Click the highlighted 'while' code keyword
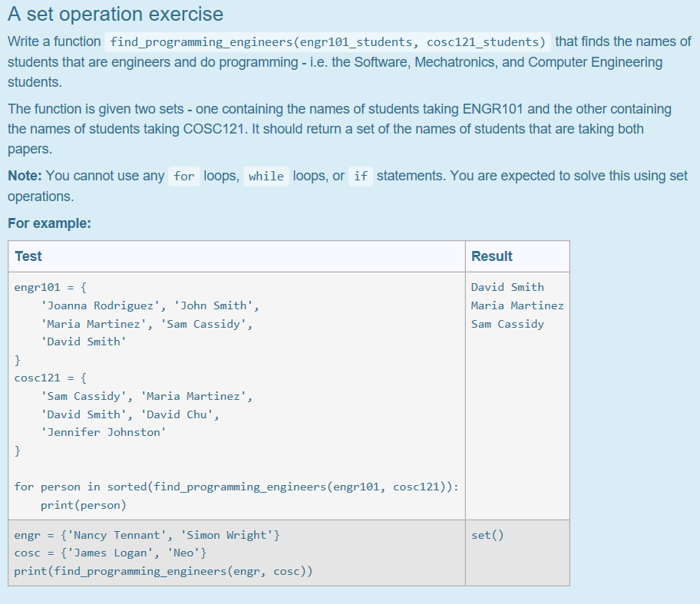The image size is (700, 604). [266, 176]
